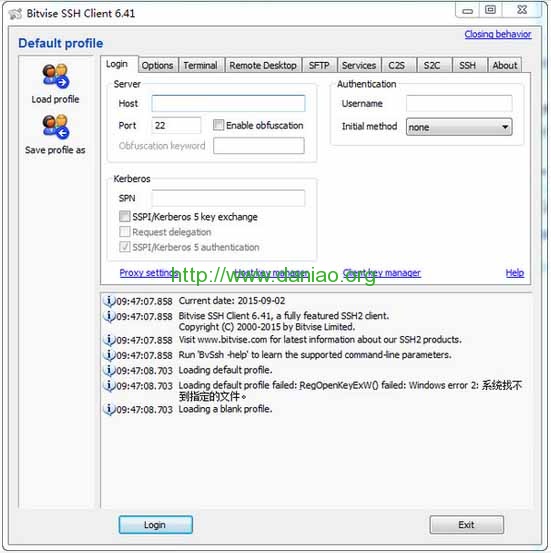Click the 'Loading a blank profile.' log text
The image size is (551, 553).
(225, 409)
